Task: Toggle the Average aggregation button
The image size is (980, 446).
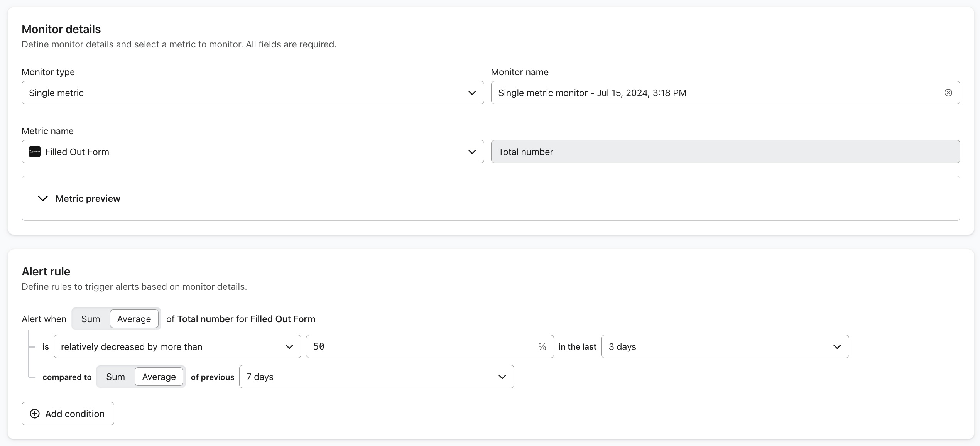Action: pos(134,319)
